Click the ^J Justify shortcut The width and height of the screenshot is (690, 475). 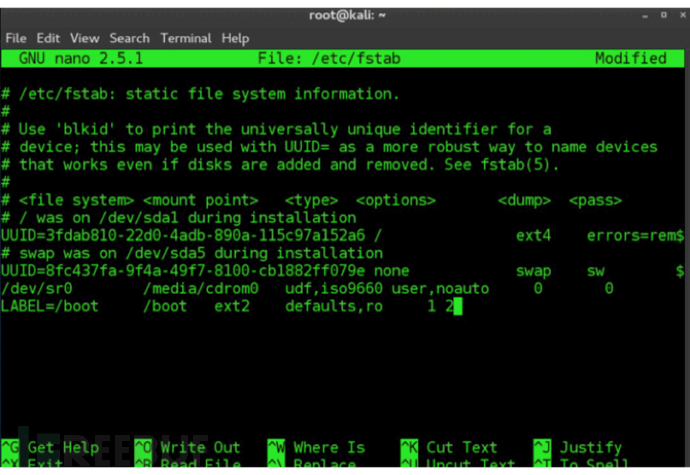578,447
